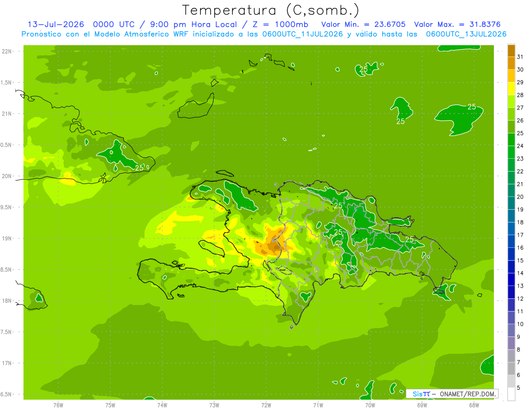Click the white swatch below colorbar label 5
This screenshot has width=532, height=411.
pyautogui.click(x=511, y=394)
